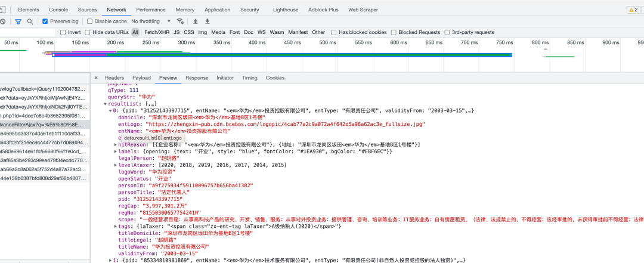Toggle the network filter funnel icon
644x263 pixels.
[x=18, y=21]
